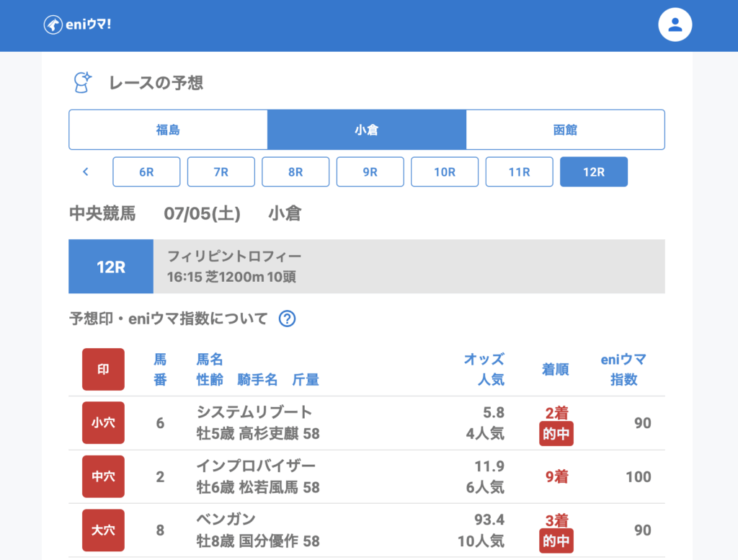Click the red 印 column header badge
Screen dimensions: 738x560
103,369
